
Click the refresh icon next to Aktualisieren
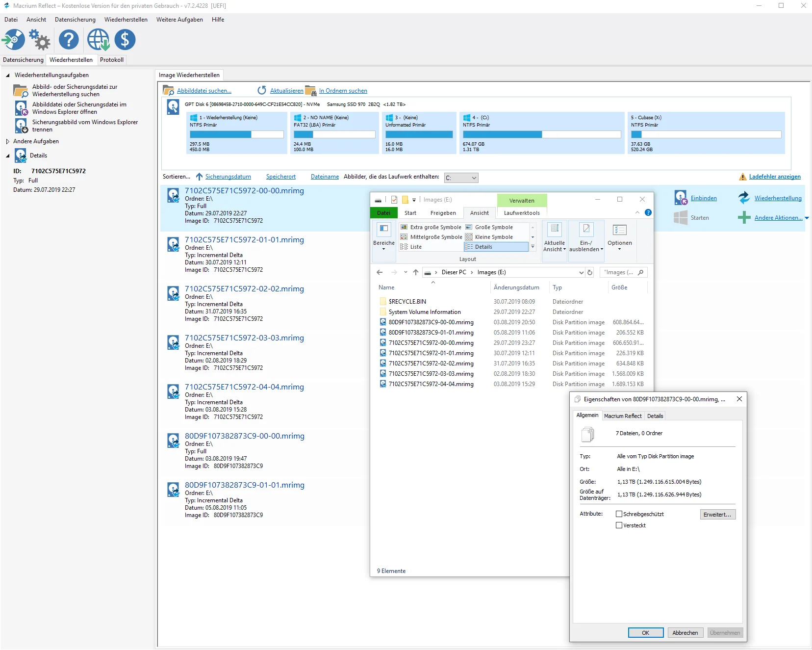(x=262, y=90)
